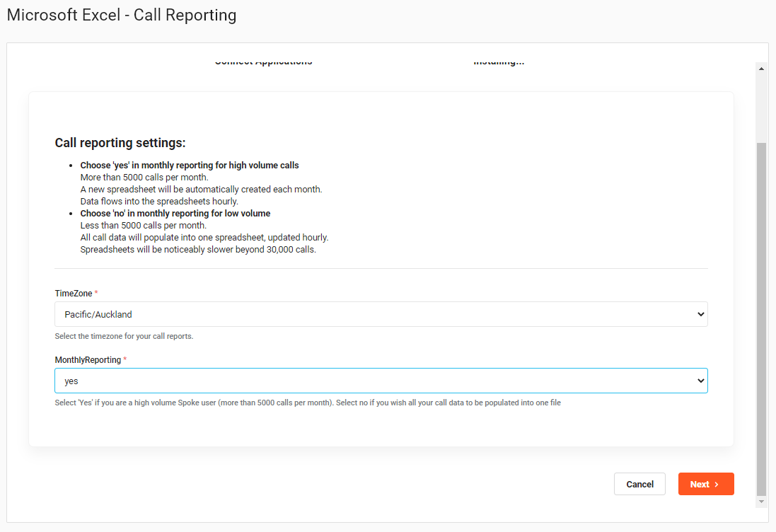Open the TimeZone dropdown showing Pacific/Auckland
Screen dimensions: 776x532
click(x=381, y=314)
